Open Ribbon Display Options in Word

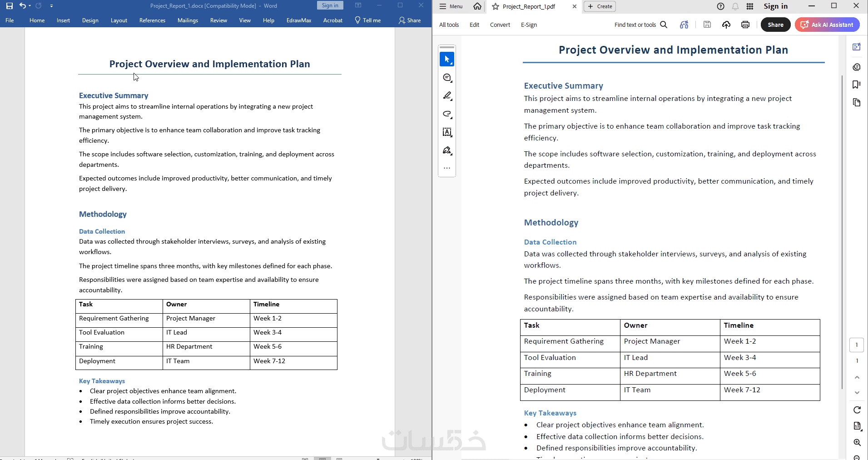358,5
